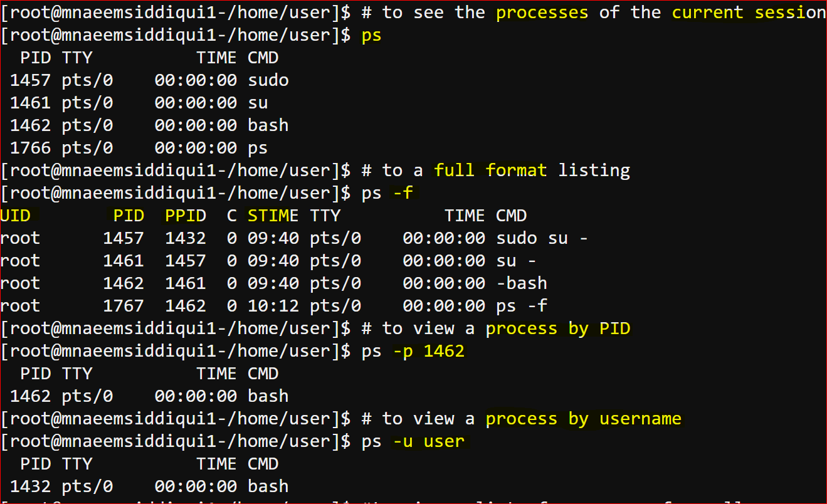Select the 'full format' highlighted comment text
The image size is (827, 504).
pos(490,171)
